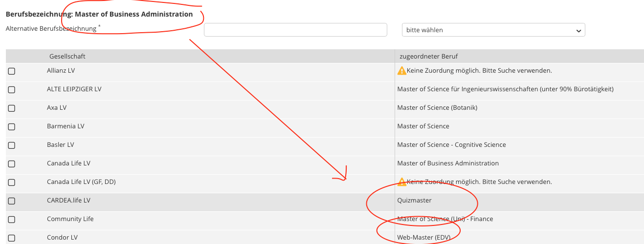Check the Allianz LV checkbox
This screenshot has width=644, height=244.
pos(11,71)
